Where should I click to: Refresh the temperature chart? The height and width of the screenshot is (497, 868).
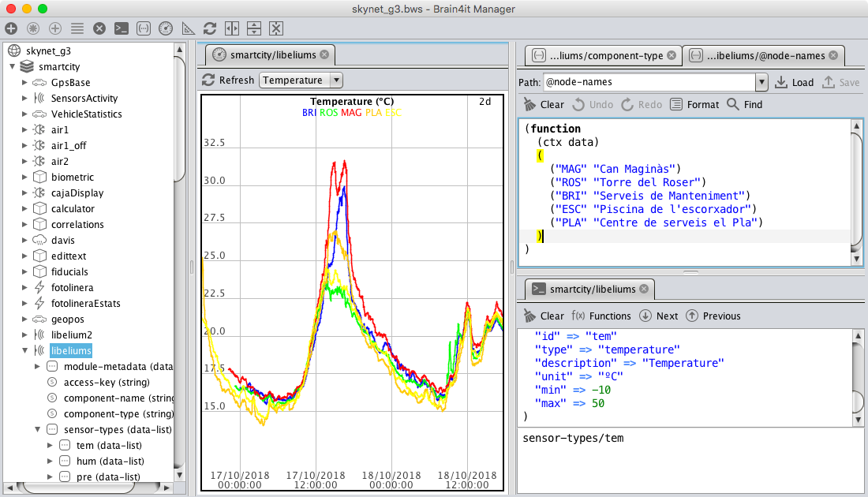coord(228,80)
